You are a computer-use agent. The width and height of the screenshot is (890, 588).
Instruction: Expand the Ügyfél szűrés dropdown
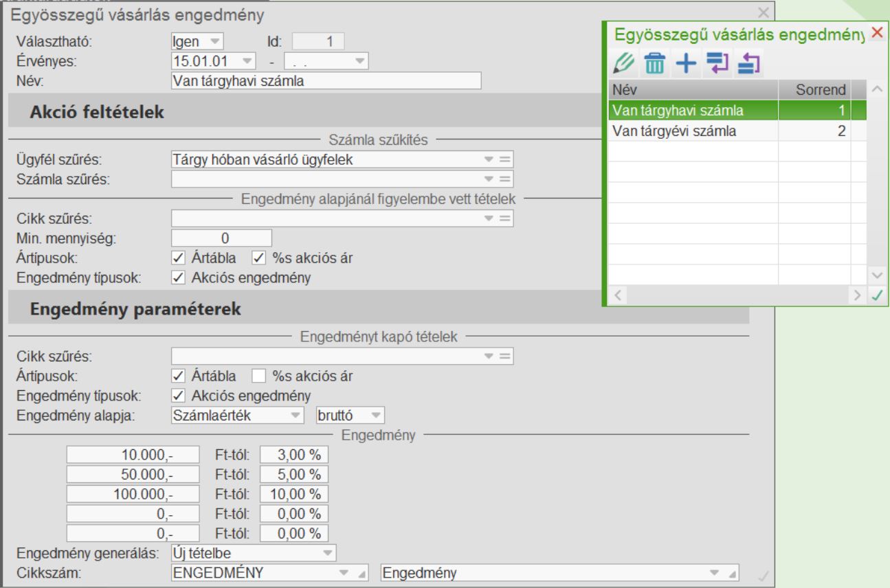click(489, 160)
